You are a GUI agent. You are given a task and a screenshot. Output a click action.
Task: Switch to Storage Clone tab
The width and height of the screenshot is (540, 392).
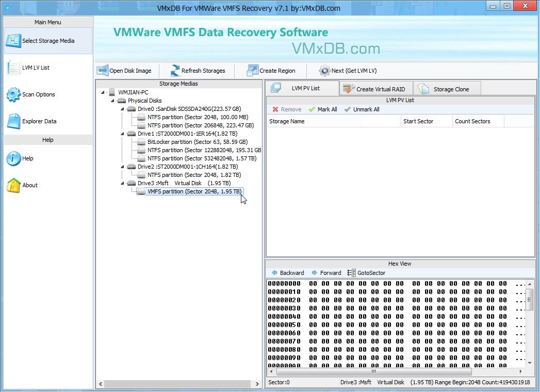coord(446,89)
